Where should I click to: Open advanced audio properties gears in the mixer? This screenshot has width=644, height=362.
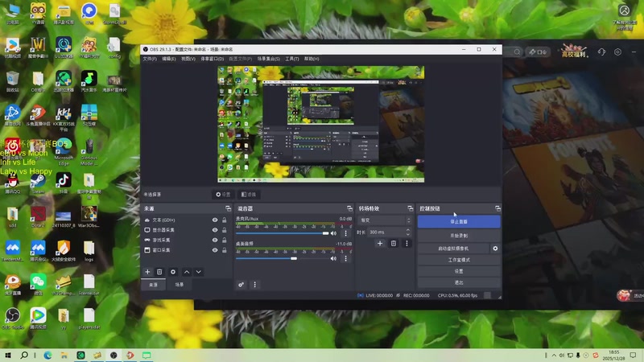tap(241, 284)
